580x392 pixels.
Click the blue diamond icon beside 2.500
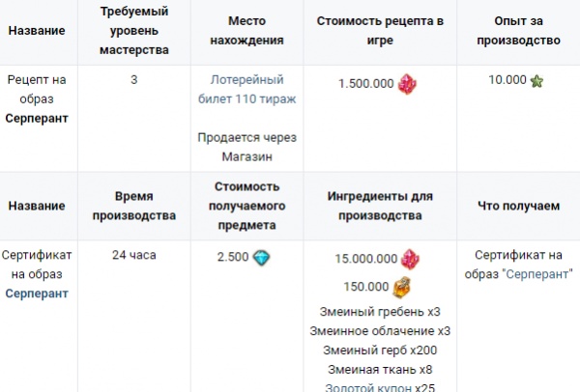coord(263,257)
